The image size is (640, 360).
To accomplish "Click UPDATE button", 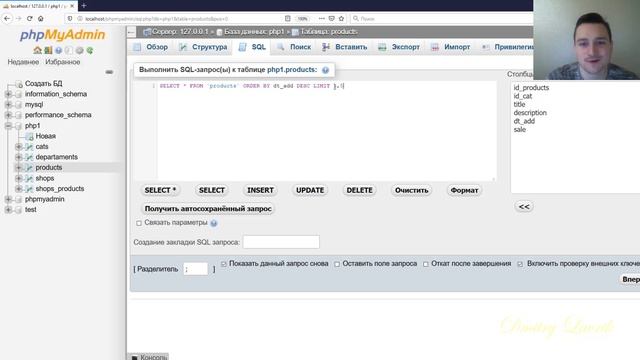I will (310, 191).
